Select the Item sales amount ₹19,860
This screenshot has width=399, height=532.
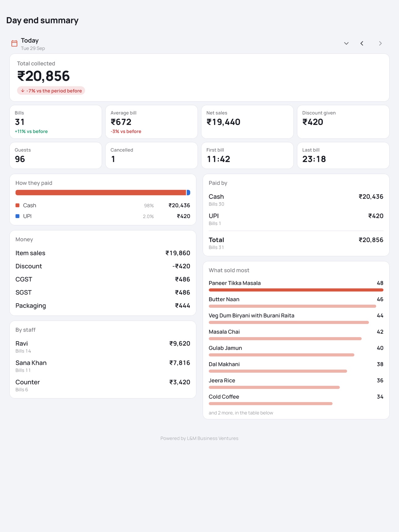pos(178,253)
